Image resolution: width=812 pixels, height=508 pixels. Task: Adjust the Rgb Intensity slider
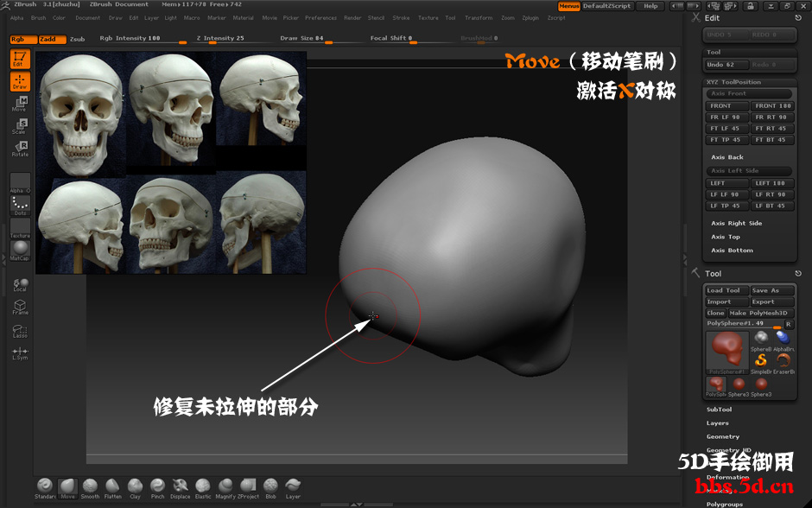click(143, 39)
